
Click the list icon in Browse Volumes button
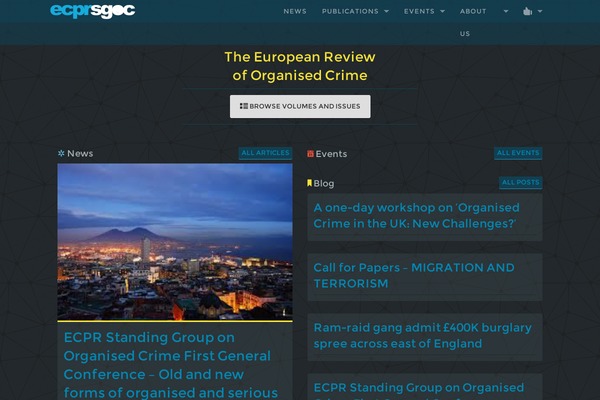(x=244, y=106)
